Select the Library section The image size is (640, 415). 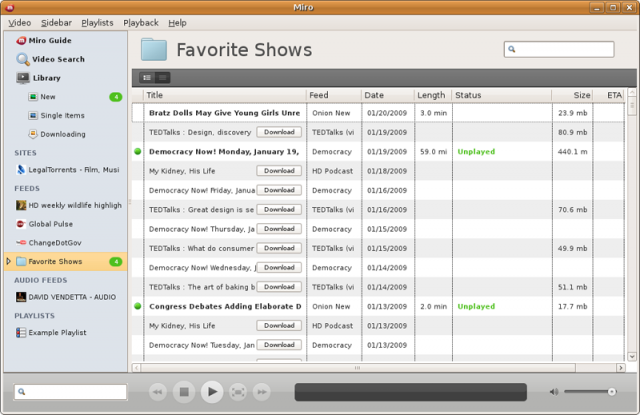pyautogui.click(x=38, y=78)
